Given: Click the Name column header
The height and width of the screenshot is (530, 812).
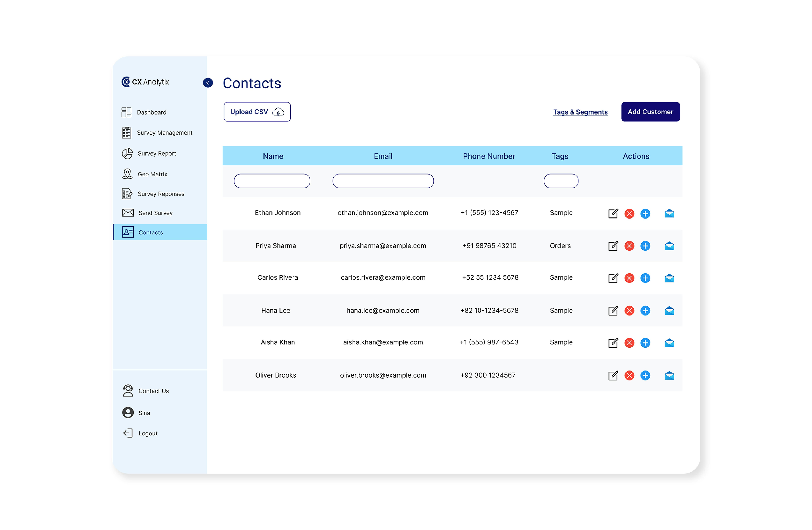Looking at the screenshot, I should point(273,156).
